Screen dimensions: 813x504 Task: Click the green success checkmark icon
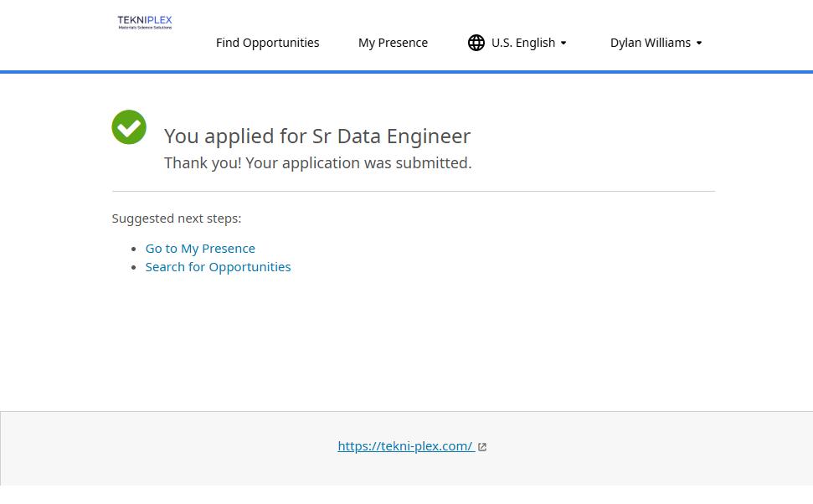click(129, 127)
